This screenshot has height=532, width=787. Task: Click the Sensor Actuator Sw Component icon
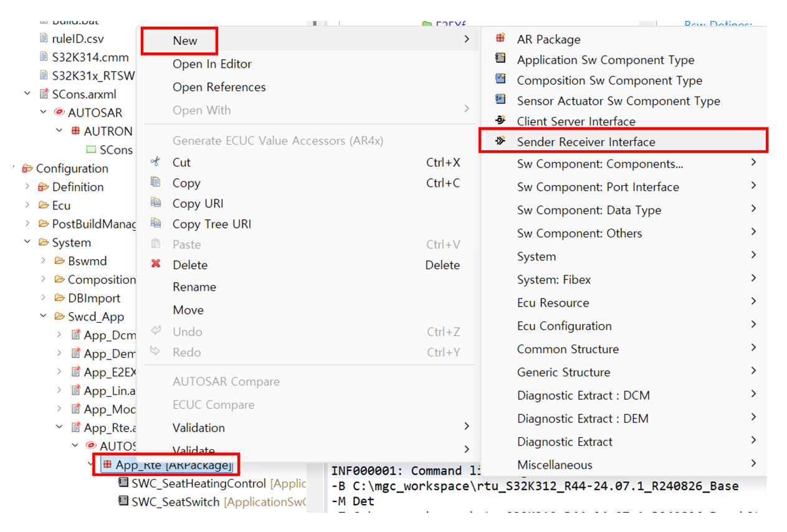(500, 100)
